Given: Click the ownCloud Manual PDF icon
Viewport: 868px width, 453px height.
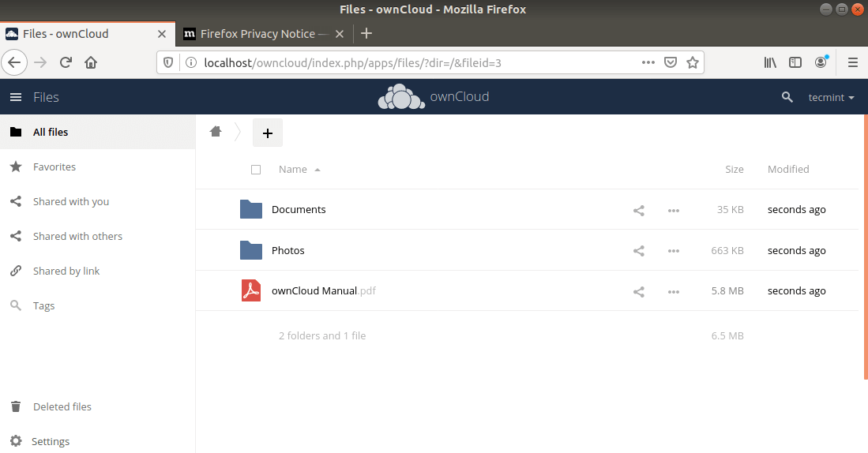Looking at the screenshot, I should [x=251, y=291].
